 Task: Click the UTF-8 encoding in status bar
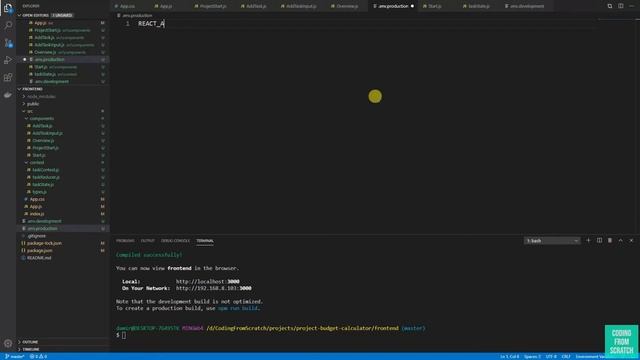coord(551,356)
